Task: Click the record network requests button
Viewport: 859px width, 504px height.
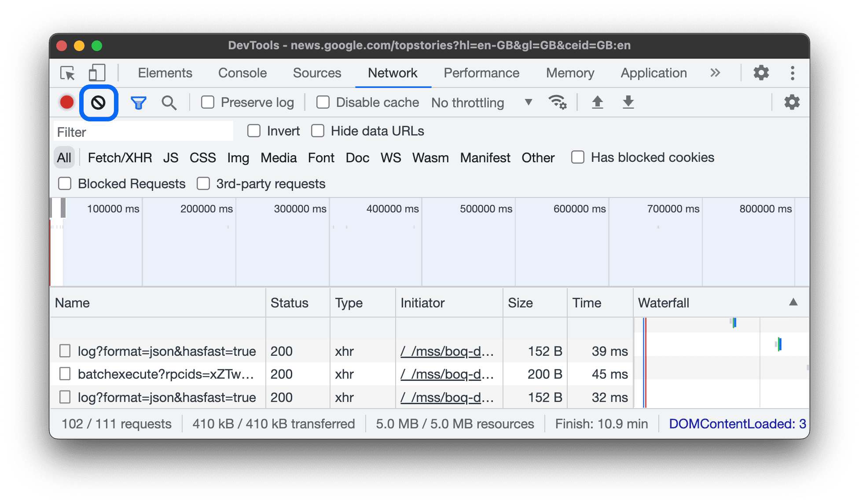Action: 68,102
